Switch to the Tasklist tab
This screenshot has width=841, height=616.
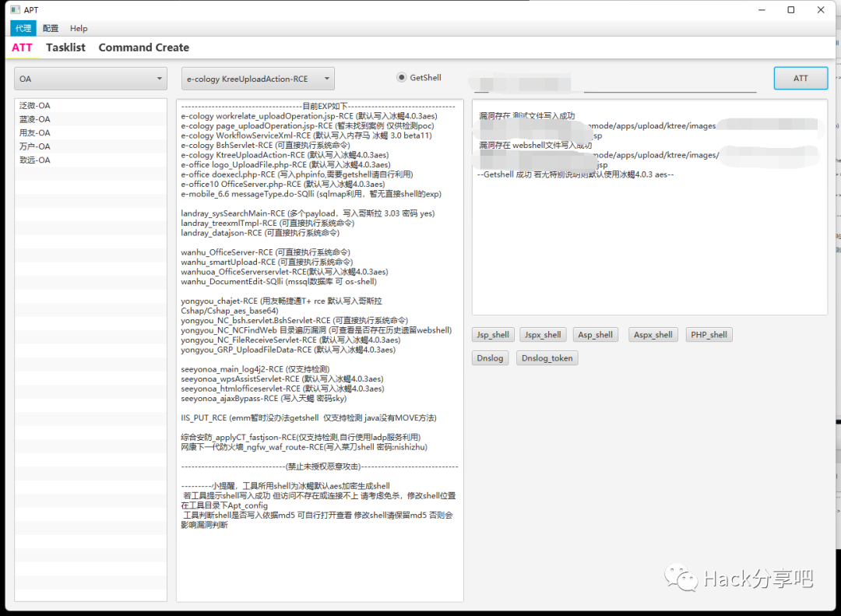coord(65,48)
